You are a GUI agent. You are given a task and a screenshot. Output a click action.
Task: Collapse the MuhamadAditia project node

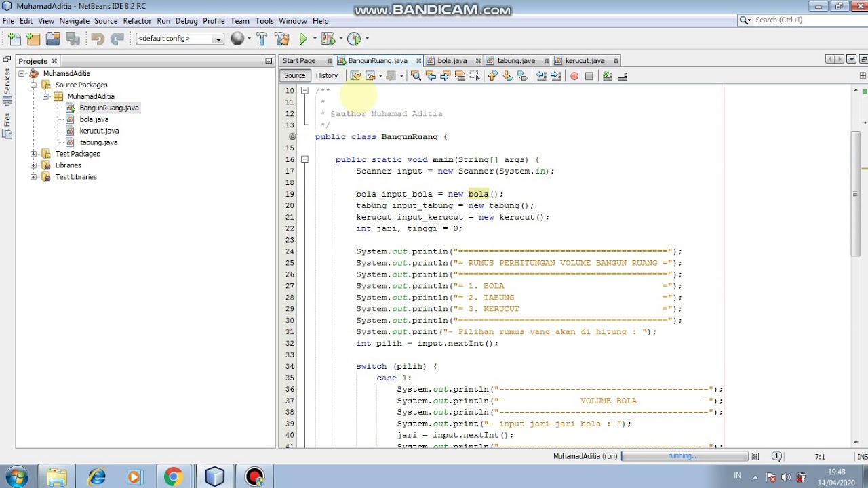click(22, 73)
